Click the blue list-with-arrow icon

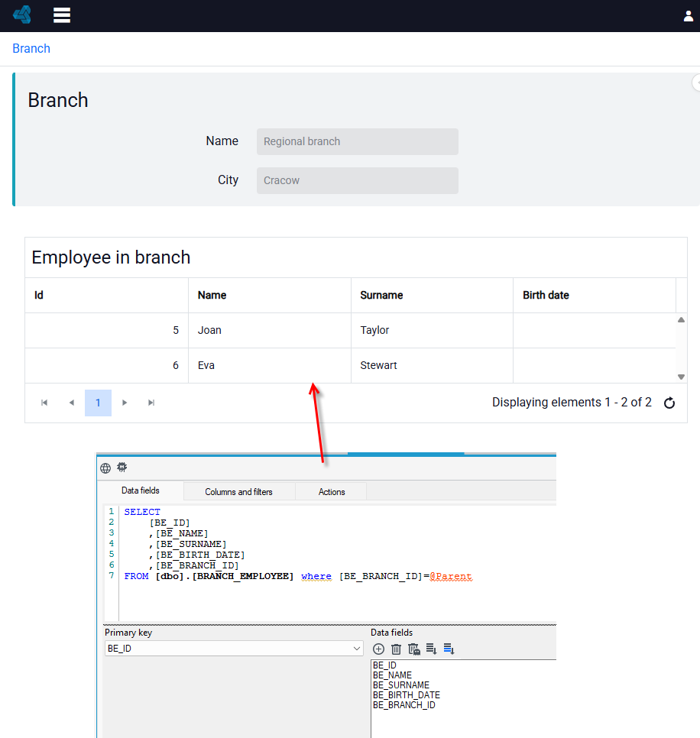point(449,649)
